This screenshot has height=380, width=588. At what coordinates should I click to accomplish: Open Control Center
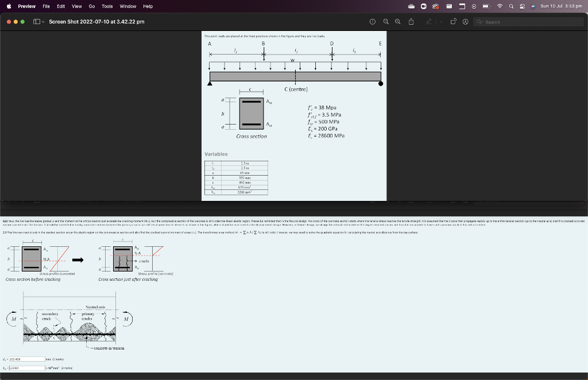pyautogui.click(x=522, y=6)
